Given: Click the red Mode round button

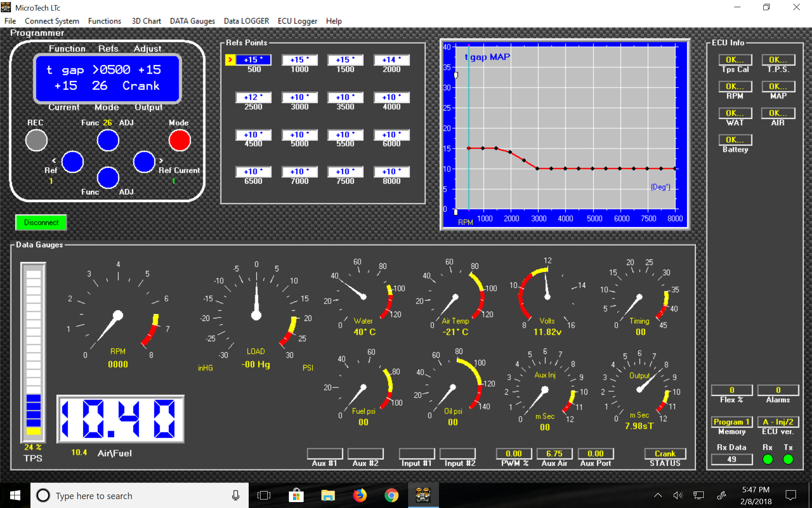Looking at the screenshot, I should tap(179, 141).
